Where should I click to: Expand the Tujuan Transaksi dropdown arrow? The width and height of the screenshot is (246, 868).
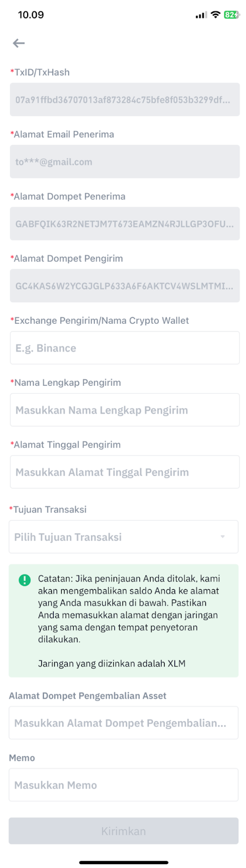point(223,537)
